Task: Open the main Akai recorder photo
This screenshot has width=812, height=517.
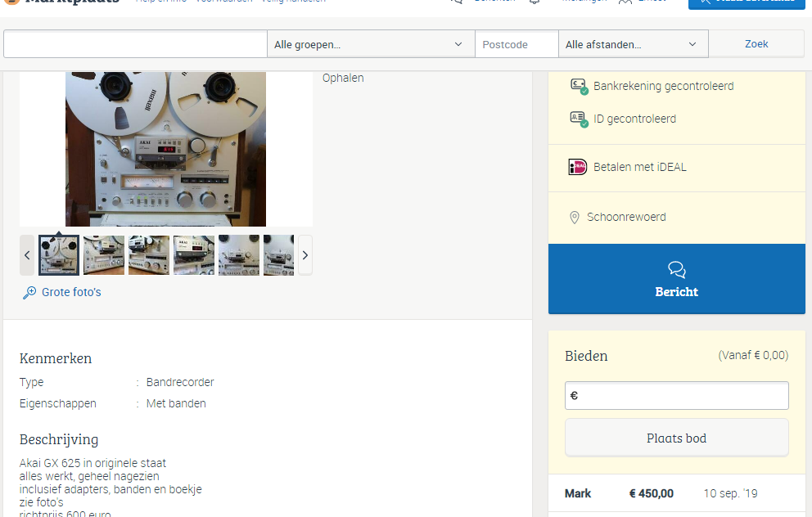Action: (x=165, y=149)
